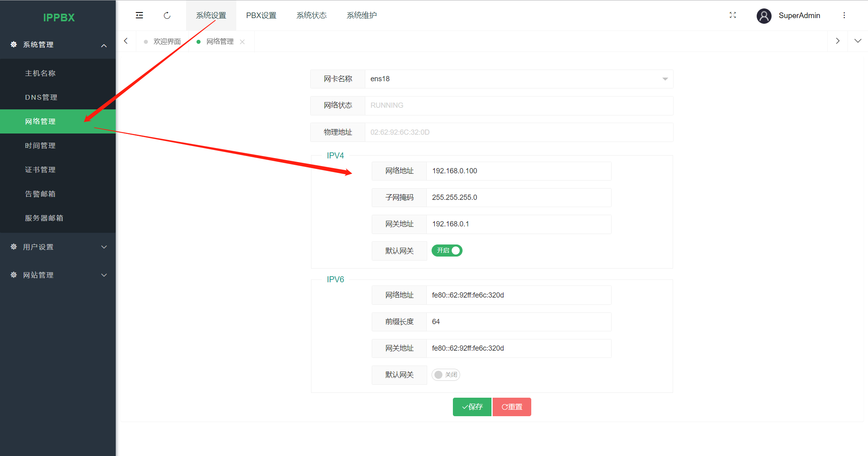The width and height of the screenshot is (868, 456).
Task: Open DNS管理 in the sidebar
Action: (x=58, y=97)
